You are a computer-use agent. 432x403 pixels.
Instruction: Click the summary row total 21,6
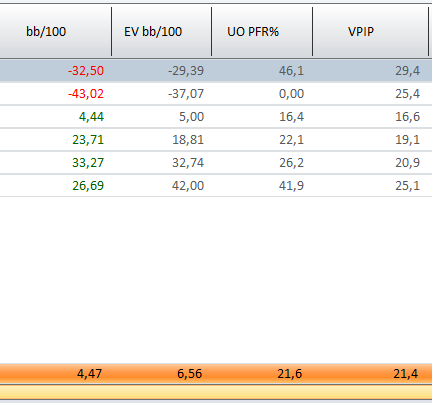[290, 374]
